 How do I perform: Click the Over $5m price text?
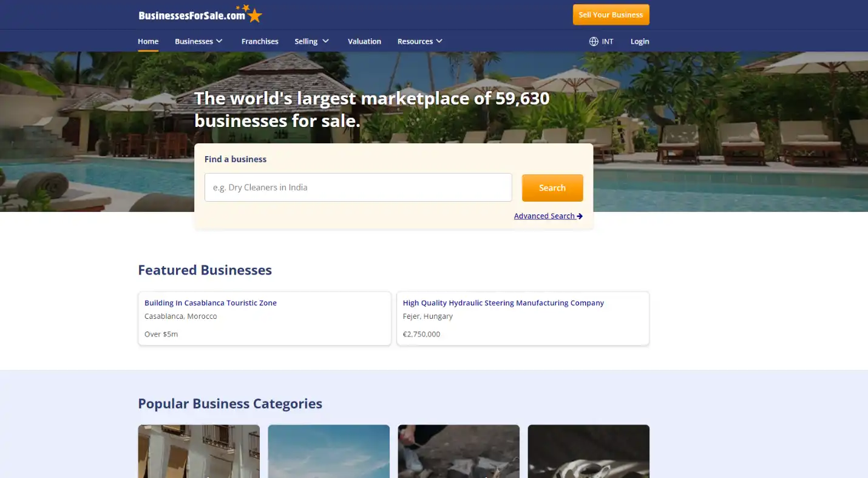tap(161, 334)
